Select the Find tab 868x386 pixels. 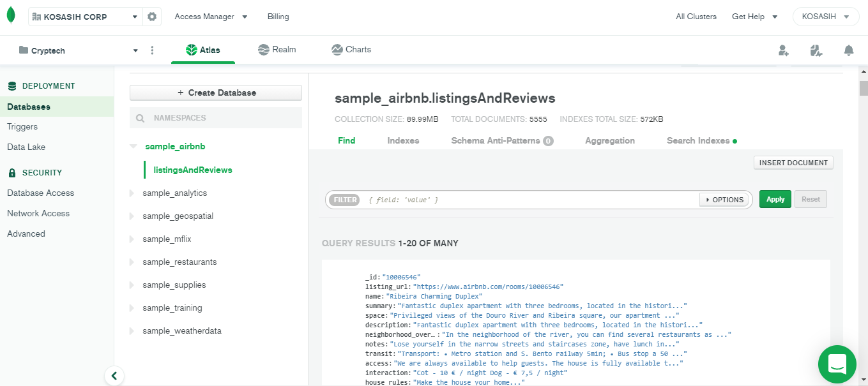347,140
